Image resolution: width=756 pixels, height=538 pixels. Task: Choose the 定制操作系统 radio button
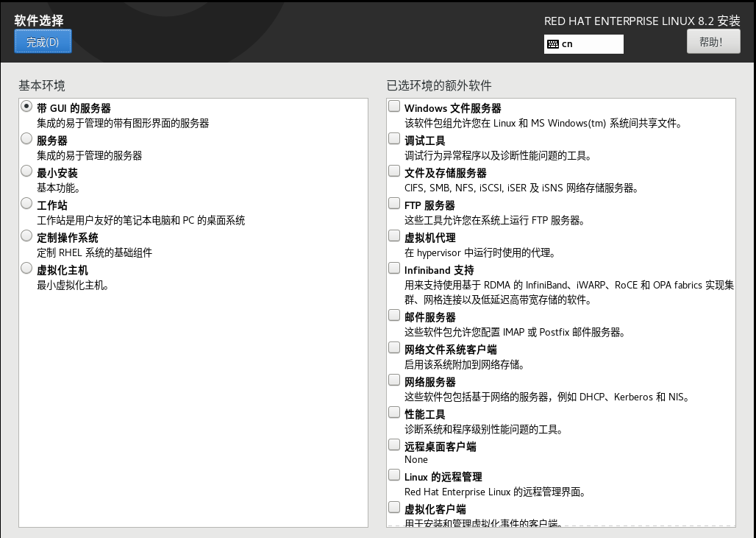point(26,236)
